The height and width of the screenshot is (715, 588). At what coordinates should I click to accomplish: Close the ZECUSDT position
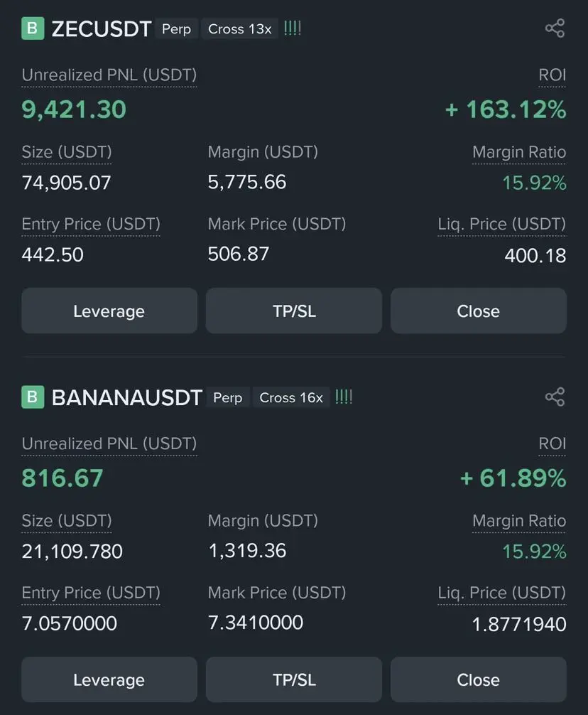[479, 311]
